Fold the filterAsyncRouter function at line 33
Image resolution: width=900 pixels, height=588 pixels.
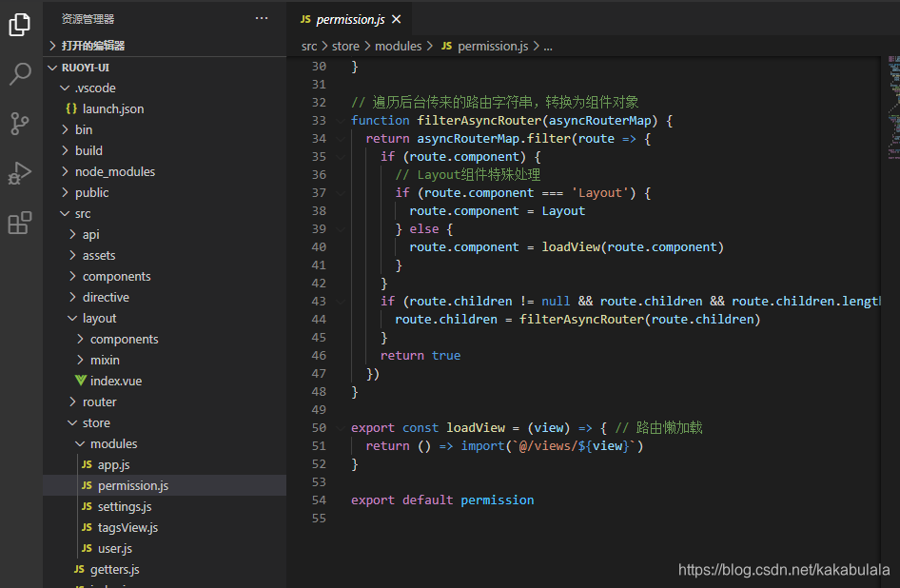coord(341,121)
